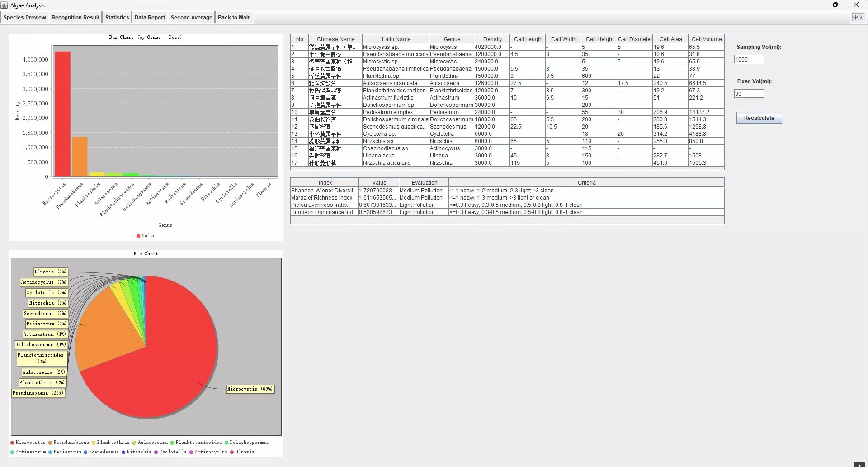Sort table by Density column header

pyautogui.click(x=492, y=39)
